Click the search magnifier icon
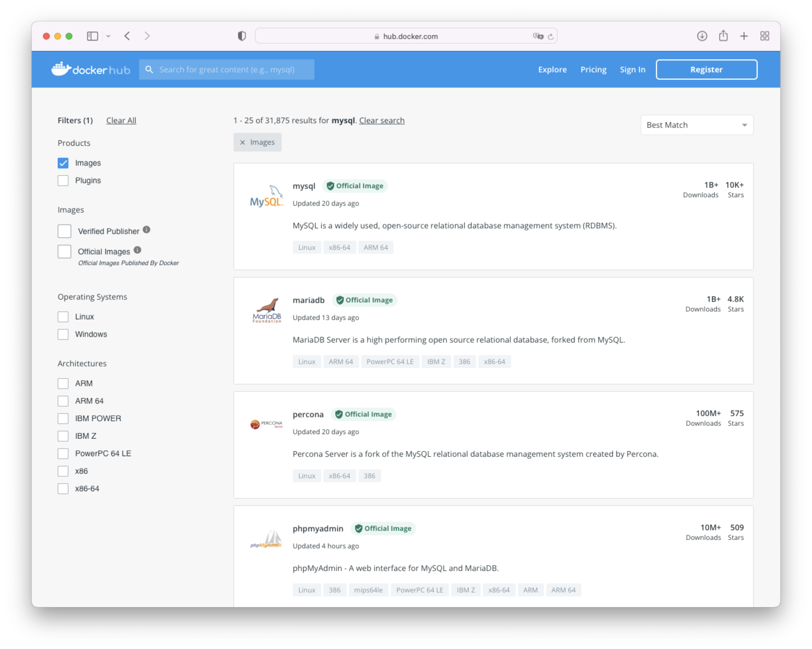Screen dimensions: 812x649 pyautogui.click(x=149, y=70)
